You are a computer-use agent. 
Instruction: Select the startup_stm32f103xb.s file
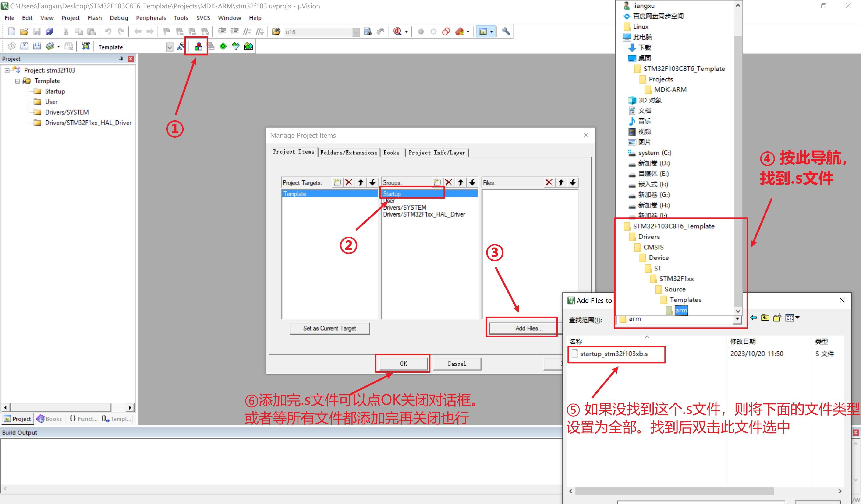(614, 354)
